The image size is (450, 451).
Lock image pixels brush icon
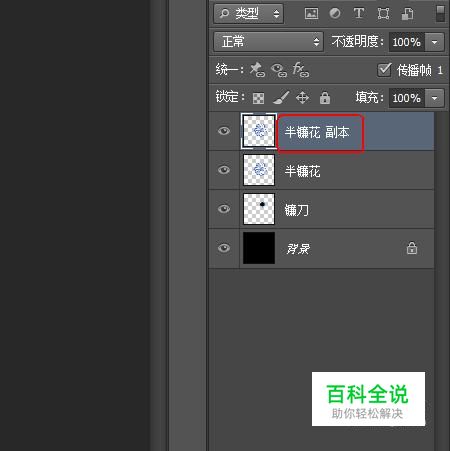click(281, 98)
